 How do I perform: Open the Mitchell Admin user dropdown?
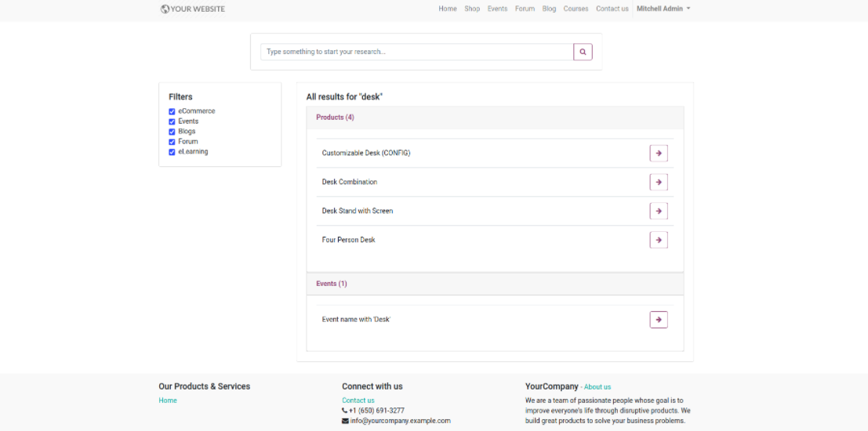click(663, 9)
